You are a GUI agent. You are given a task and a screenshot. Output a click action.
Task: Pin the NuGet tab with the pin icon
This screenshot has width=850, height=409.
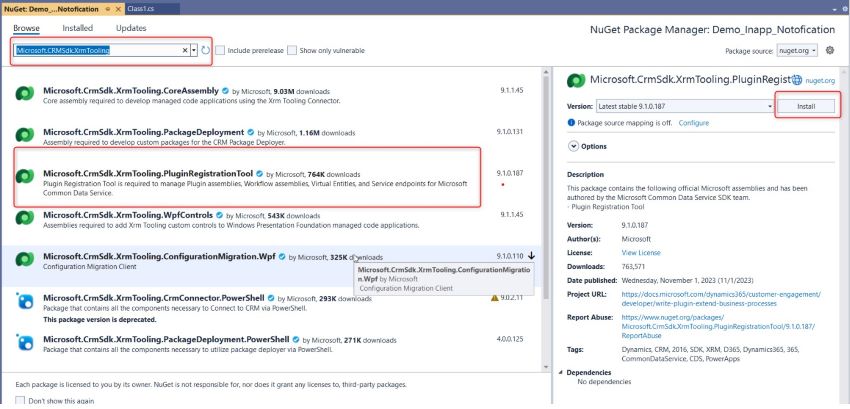(x=108, y=9)
